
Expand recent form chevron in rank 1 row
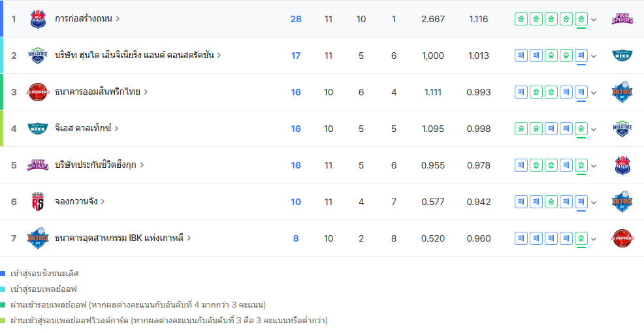pyautogui.click(x=594, y=20)
